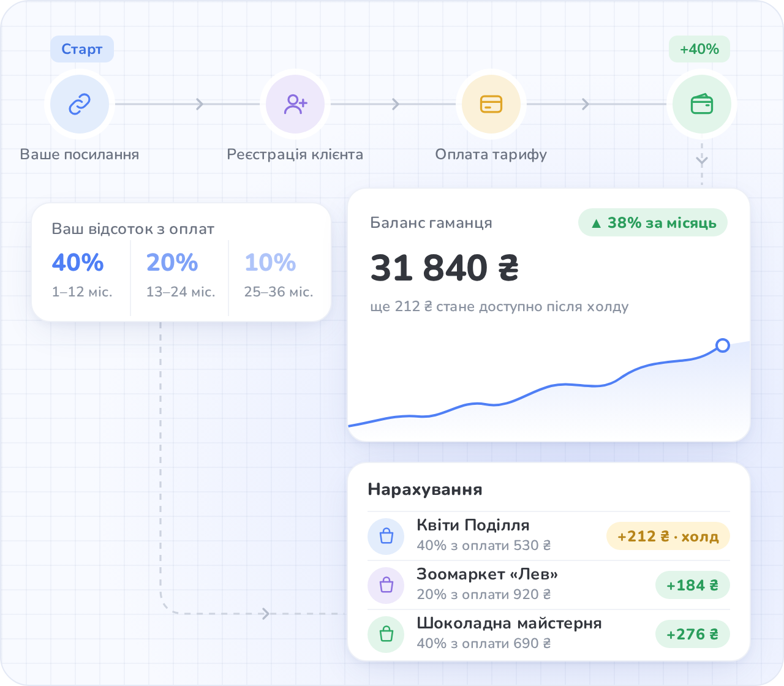This screenshot has width=784, height=686.
Task: Click the Ваше посилання step label
Action: tap(80, 154)
